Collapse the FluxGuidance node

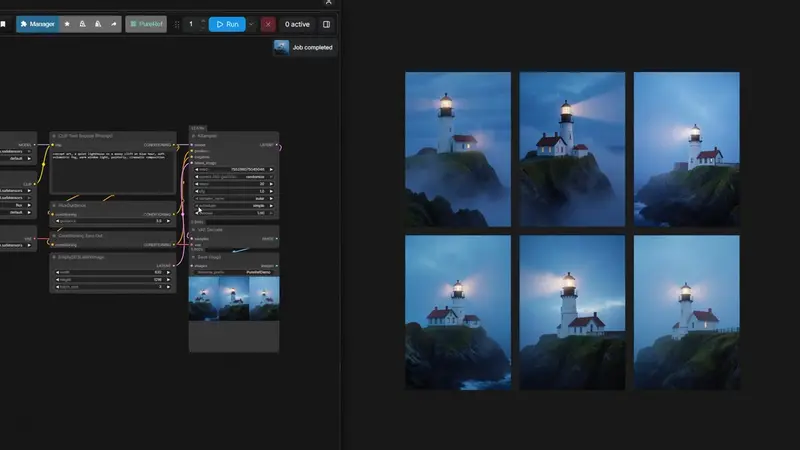(54, 206)
